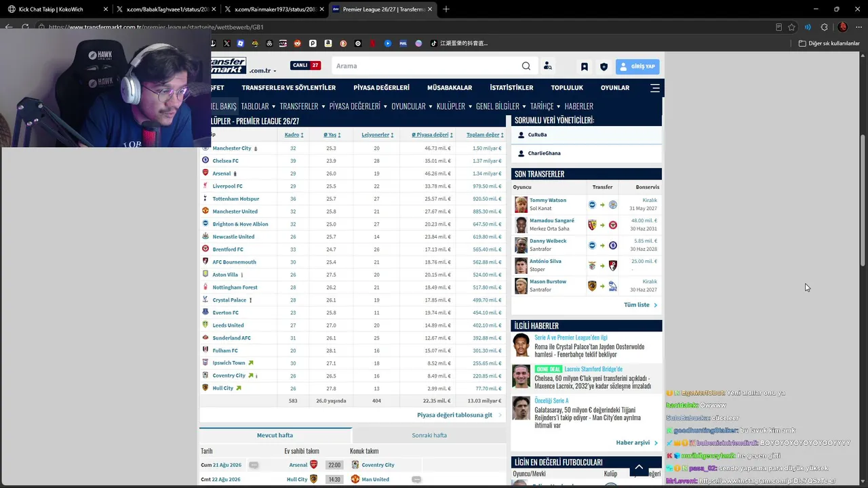
Task: Switch to the Sonraki hafta tab
Action: click(429, 435)
